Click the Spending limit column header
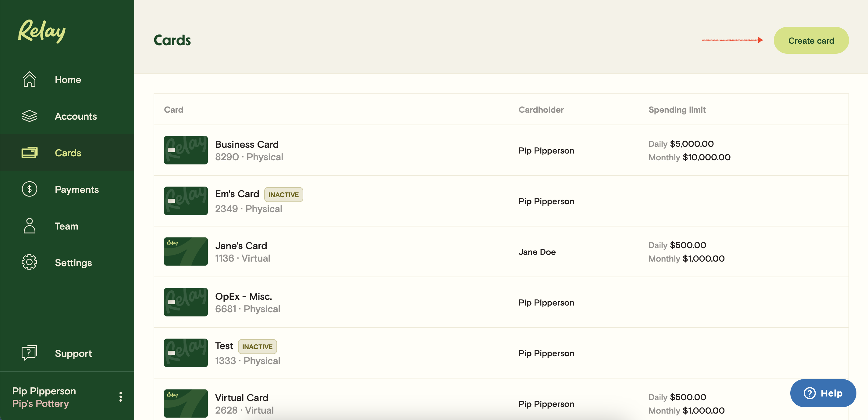This screenshot has height=420, width=868. 677,109
